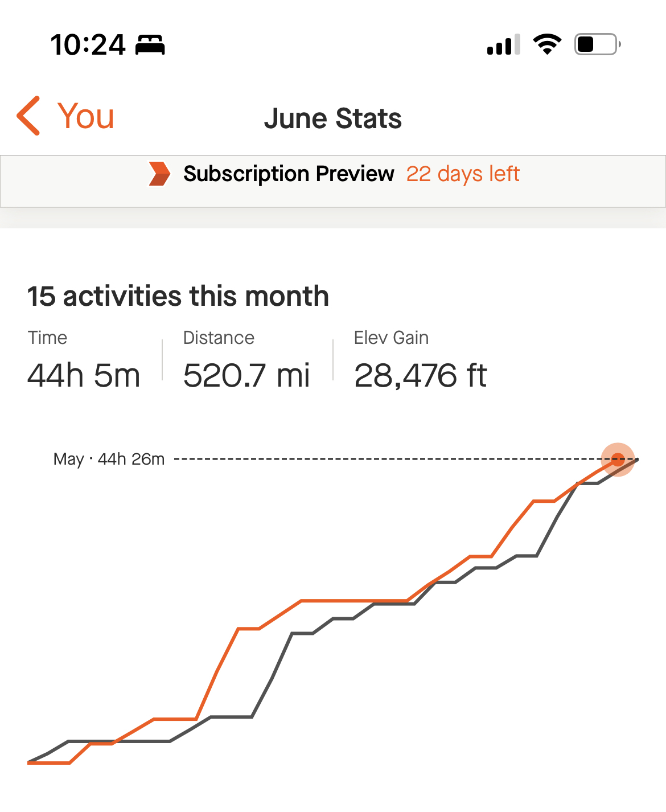The height and width of the screenshot is (812, 666).
Task: Tap the 22 days left link
Action: (x=463, y=174)
